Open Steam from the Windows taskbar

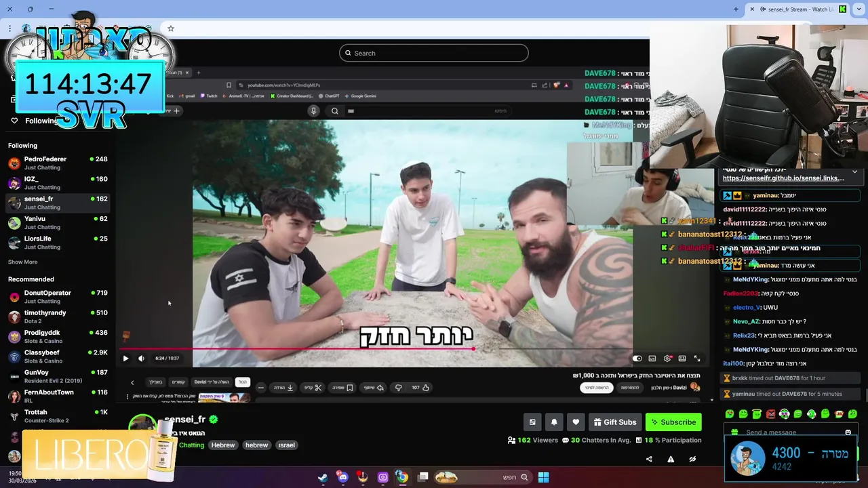point(323,477)
